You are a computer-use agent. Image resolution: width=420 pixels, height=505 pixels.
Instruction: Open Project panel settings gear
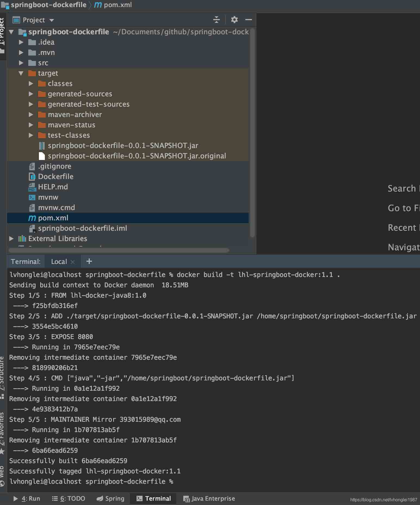234,20
